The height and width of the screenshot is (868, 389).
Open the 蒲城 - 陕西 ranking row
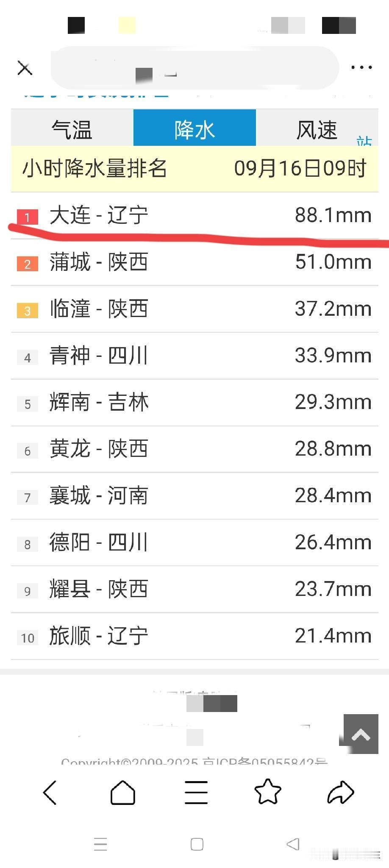(x=194, y=262)
